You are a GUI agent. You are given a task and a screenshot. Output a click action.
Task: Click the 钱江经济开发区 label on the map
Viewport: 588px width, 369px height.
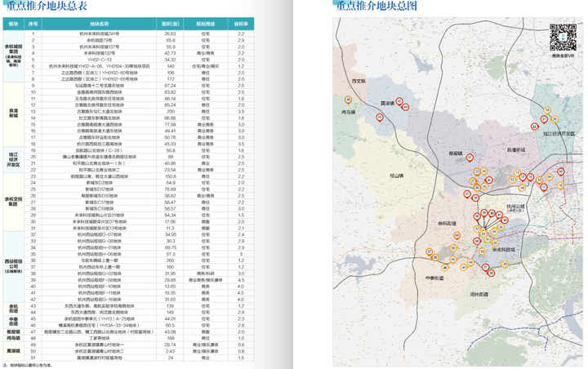coord(559,134)
